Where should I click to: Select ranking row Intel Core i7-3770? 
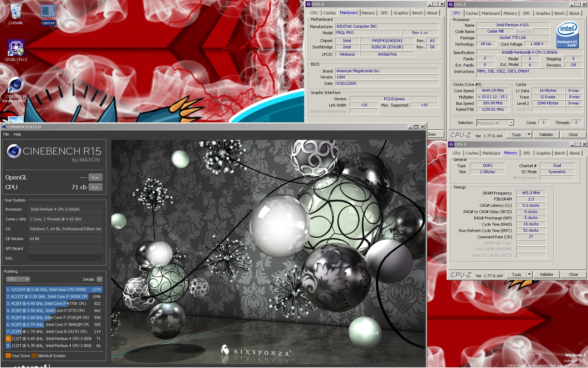pyautogui.click(x=54, y=311)
